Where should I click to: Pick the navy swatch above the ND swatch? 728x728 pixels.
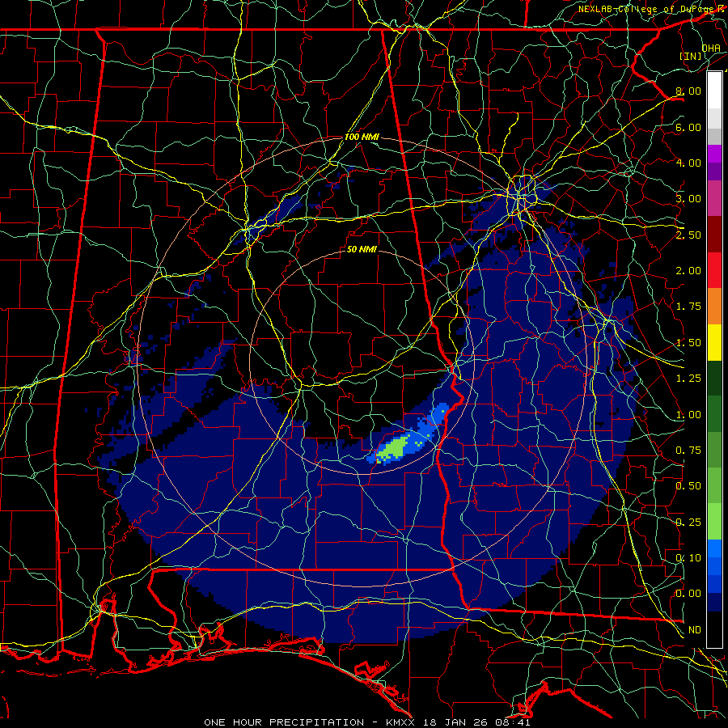coord(714,603)
